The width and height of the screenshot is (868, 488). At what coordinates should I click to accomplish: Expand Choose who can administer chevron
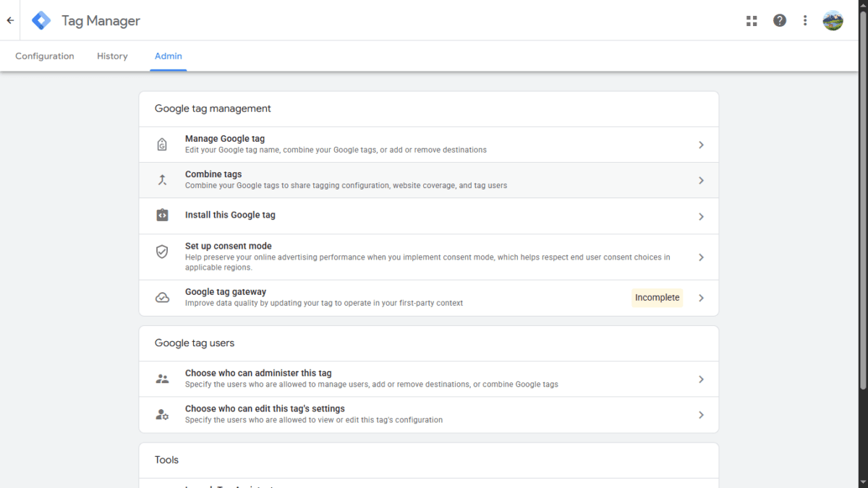[701, 379]
